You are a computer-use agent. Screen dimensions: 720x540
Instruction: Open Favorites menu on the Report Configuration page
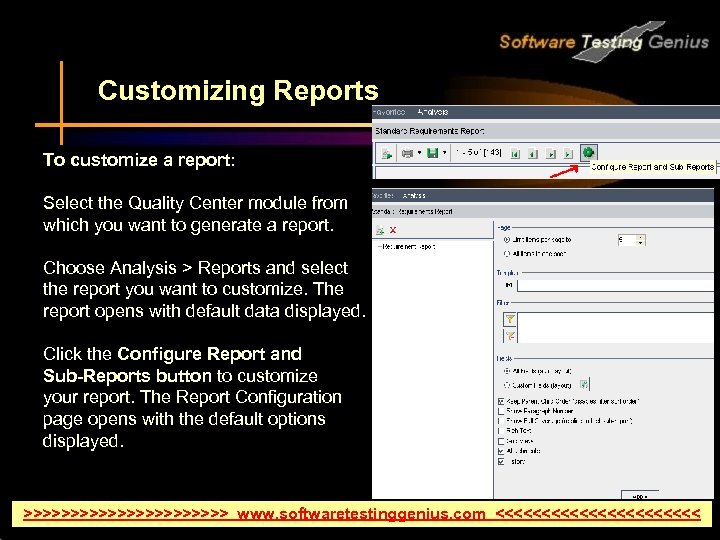(x=383, y=196)
